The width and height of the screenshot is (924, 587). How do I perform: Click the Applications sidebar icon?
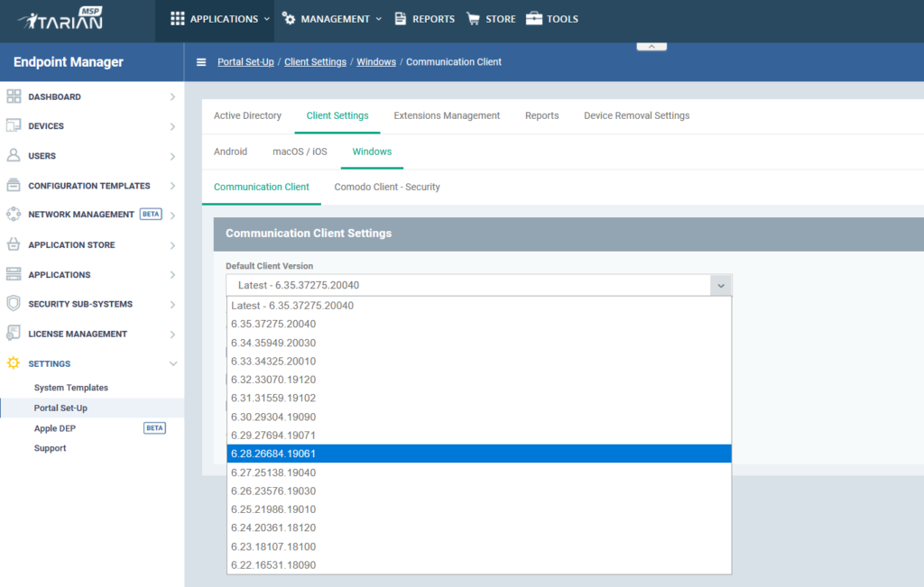coord(14,274)
